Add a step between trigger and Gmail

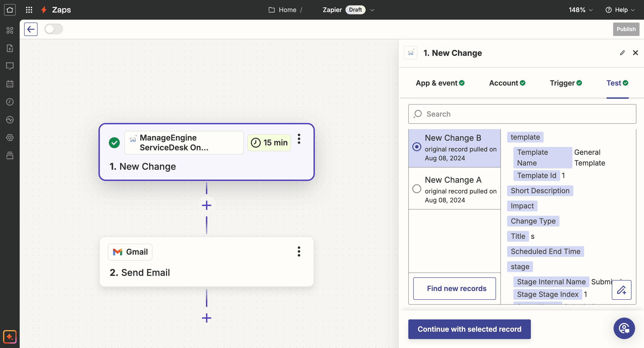pyautogui.click(x=206, y=205)
